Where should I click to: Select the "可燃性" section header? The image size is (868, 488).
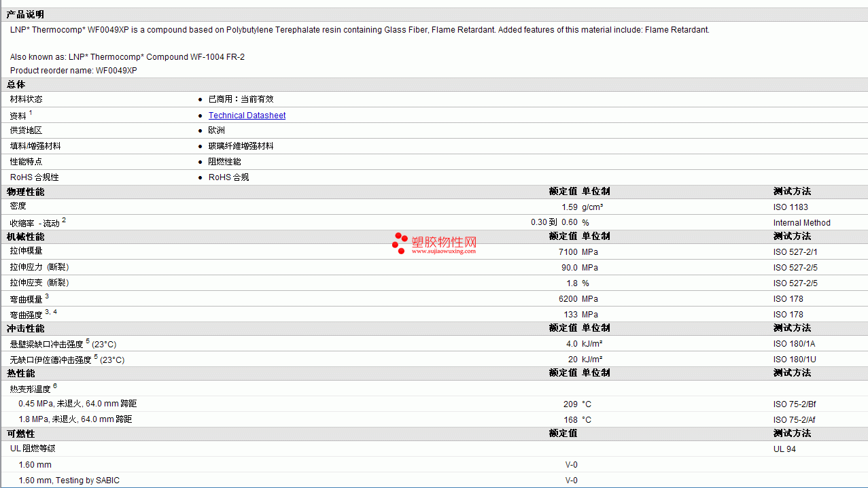pyautogui.click(x=20, y=434)
